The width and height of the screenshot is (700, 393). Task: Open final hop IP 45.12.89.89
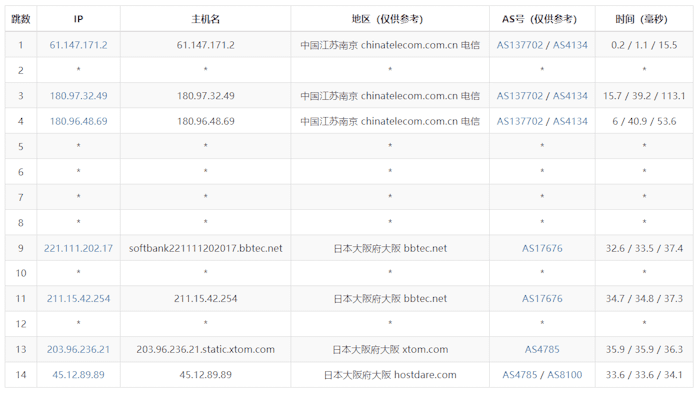[78, 375]
